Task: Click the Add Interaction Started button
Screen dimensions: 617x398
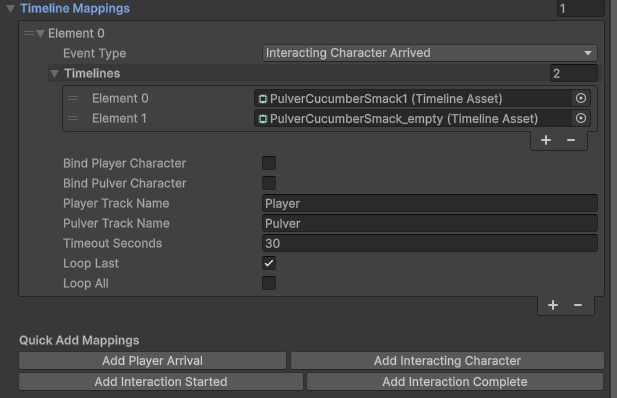Action: [x=161, y=381]
